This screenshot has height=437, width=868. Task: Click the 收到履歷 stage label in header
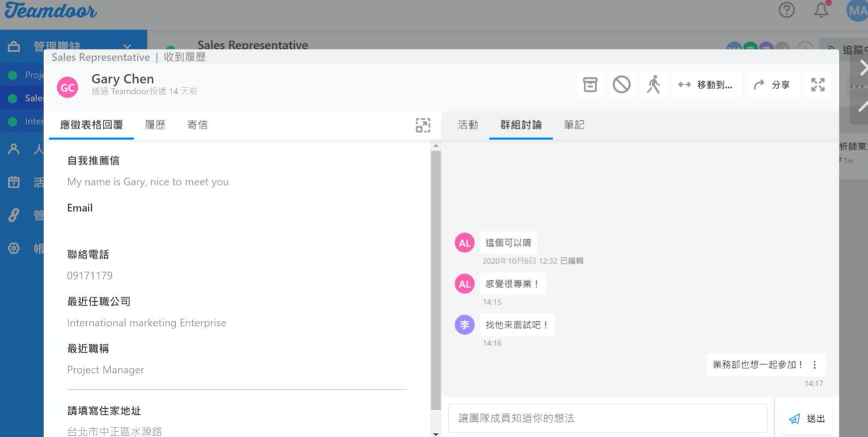click(185, 57)
